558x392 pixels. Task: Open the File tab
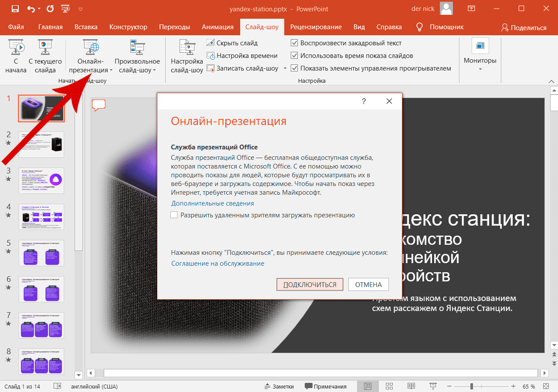point(16,27)
